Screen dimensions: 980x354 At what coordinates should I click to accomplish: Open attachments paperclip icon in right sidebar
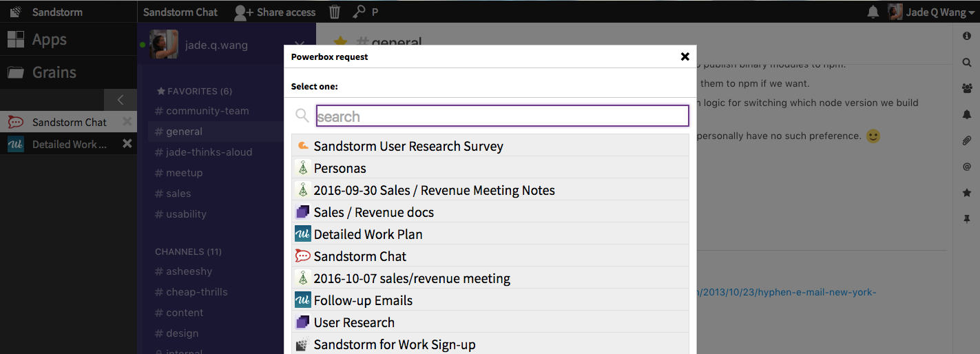(966, 140)
